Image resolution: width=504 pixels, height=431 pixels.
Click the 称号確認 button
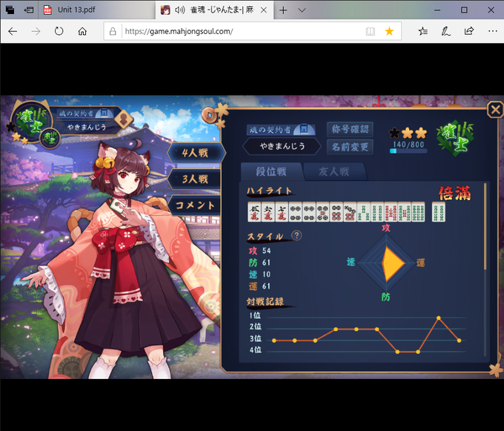pos(350,129)
